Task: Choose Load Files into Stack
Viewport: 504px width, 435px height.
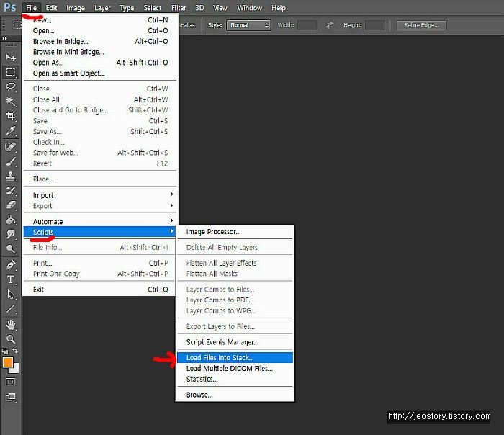Action: coord(235,357)
